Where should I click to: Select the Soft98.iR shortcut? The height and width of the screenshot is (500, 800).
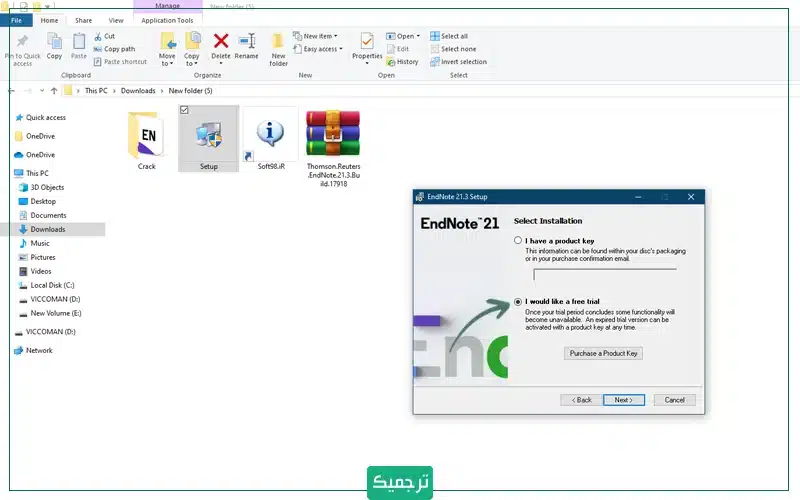point(271,139)
